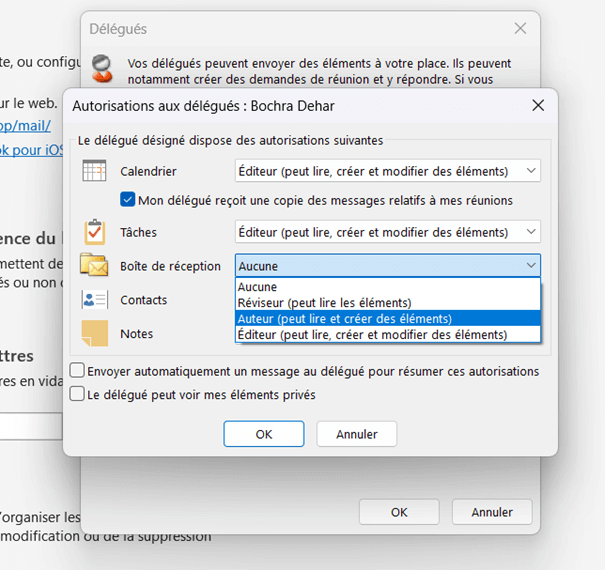
Task: Open the 'ok pour iOS' link in background
Action: 31,150
